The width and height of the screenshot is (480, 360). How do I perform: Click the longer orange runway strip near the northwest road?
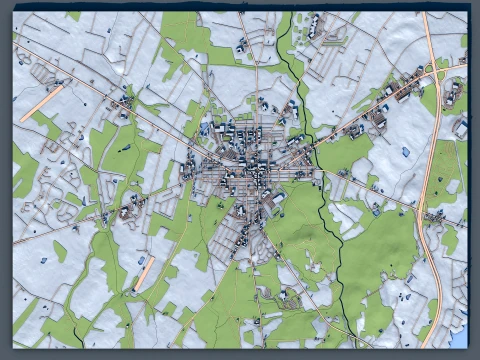coord(42,103)
